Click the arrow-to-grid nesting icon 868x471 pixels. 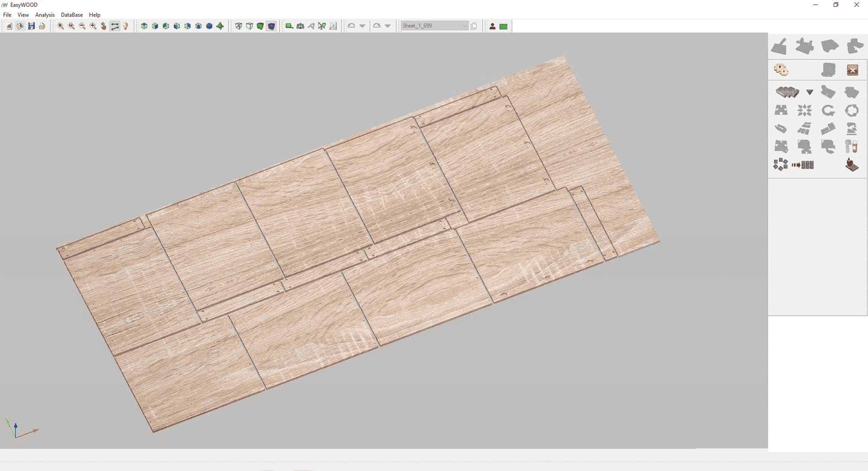pyautogui.click(x=803, y=165)
